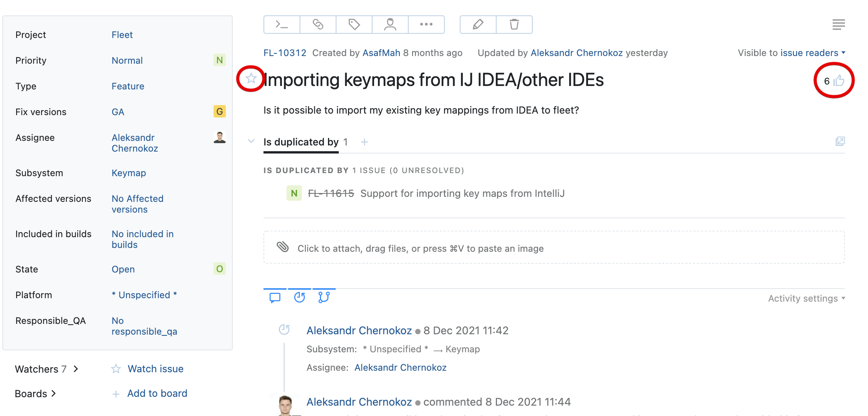
Task: Click the pencil edit issue icon
Action: 478,25
